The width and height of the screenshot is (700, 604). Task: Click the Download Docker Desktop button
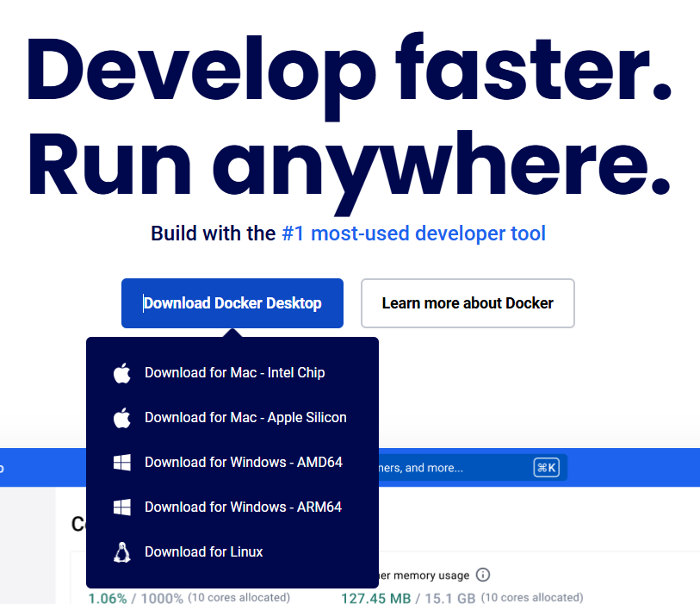point(232,303)
